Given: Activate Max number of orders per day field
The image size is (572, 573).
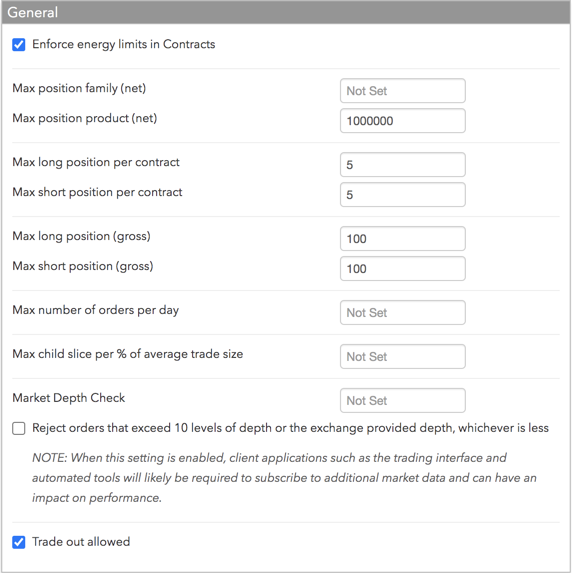Looking at the screenshot, I should (x=403, y=312).
